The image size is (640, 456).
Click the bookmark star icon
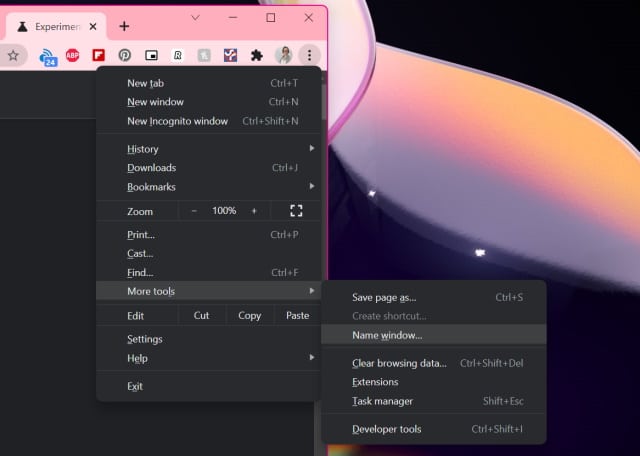(13, 56)
